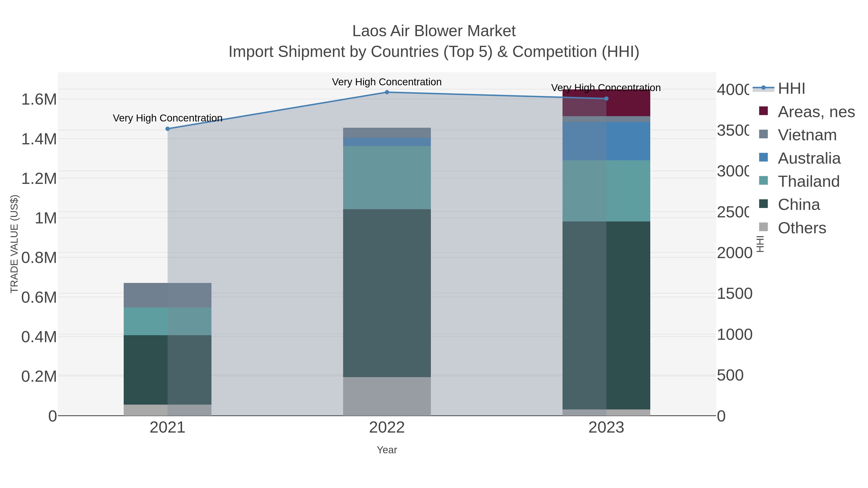Click the 2000 HHI axis tick label
The image size is (868, 488).
coord(735,253)
